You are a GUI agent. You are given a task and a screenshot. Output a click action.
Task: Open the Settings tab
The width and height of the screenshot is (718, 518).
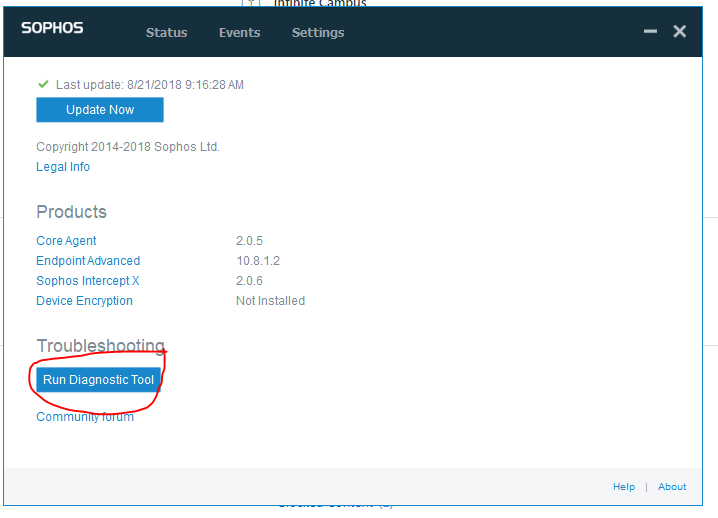[x=318, y=33]
